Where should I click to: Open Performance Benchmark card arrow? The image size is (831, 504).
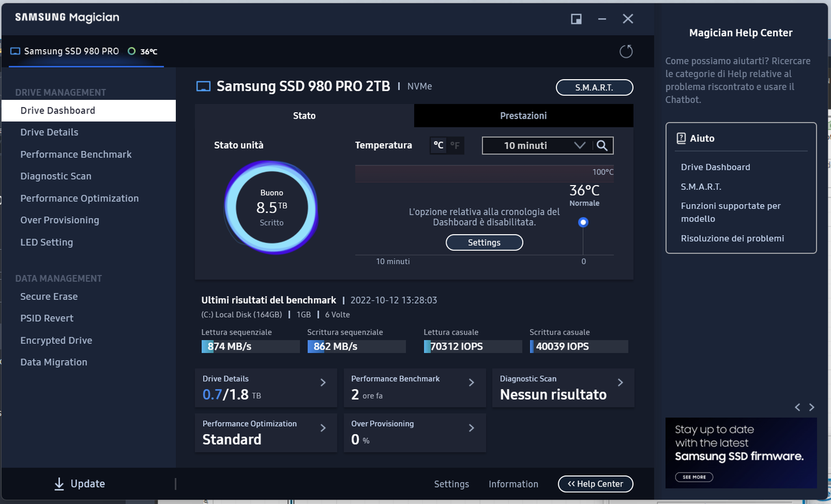[472, 383]
